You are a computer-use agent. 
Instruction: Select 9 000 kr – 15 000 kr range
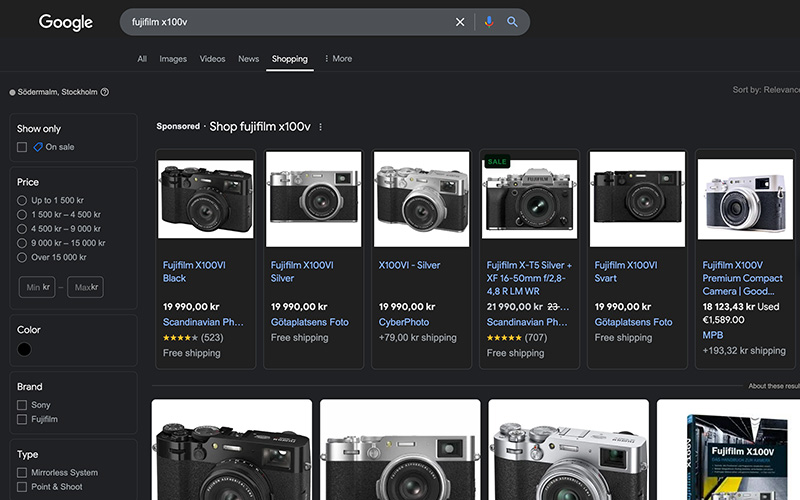tap(22, 243)
